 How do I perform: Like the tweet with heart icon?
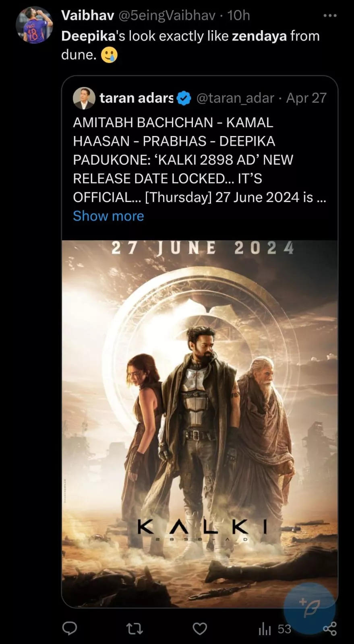[x=200, y=628]
